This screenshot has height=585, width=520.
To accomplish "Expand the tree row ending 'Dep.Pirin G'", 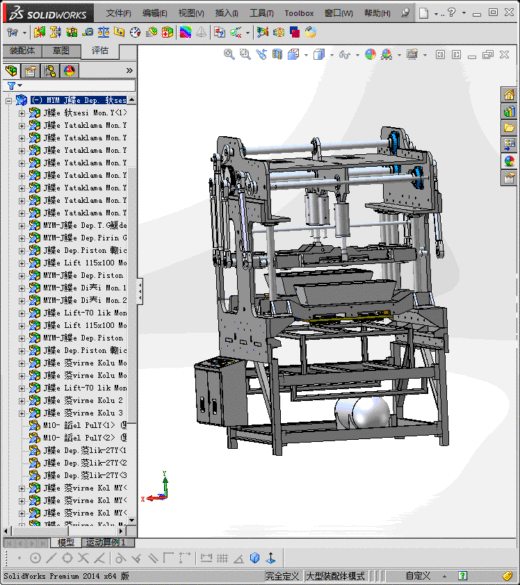I will click(22, 238).
